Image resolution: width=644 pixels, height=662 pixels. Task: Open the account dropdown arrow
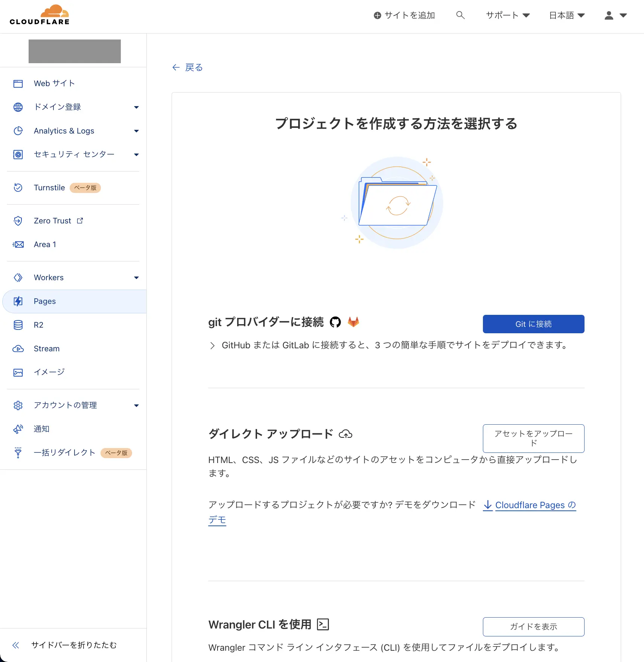tap(623, 15)
